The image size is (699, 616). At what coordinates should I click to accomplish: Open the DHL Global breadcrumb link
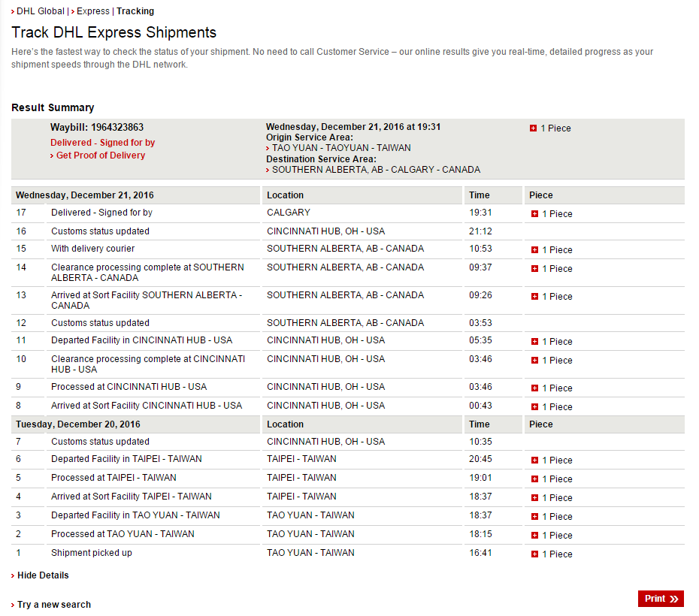pos(40,11)
